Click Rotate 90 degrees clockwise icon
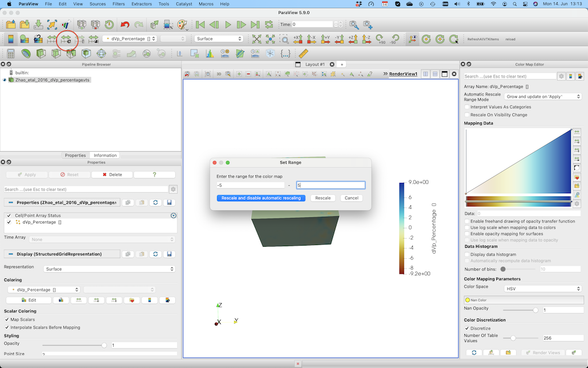Viewport: 588px width, 368px height. coord(381,39)
